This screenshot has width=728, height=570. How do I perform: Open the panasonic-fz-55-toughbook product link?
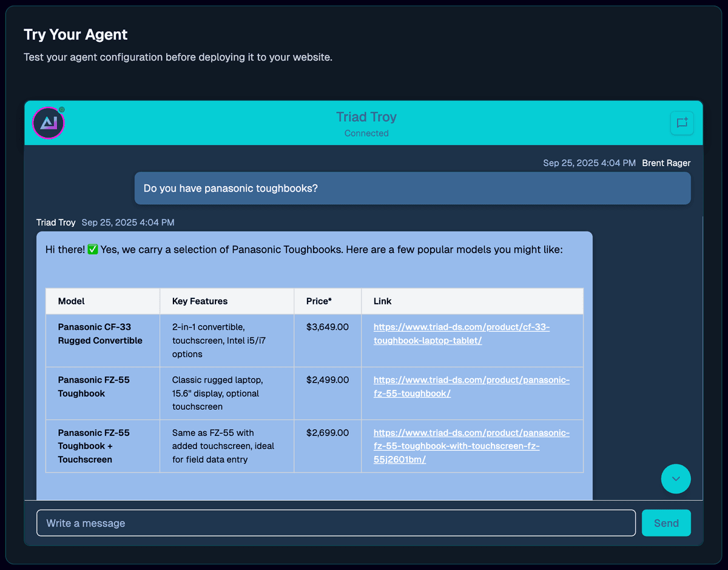point(471,386)
